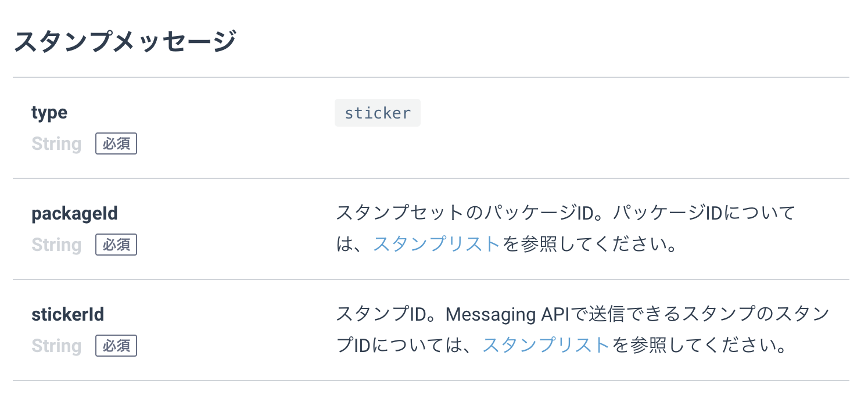
Task: Click the スタンプメッセージ section heading
Action: 125,42
